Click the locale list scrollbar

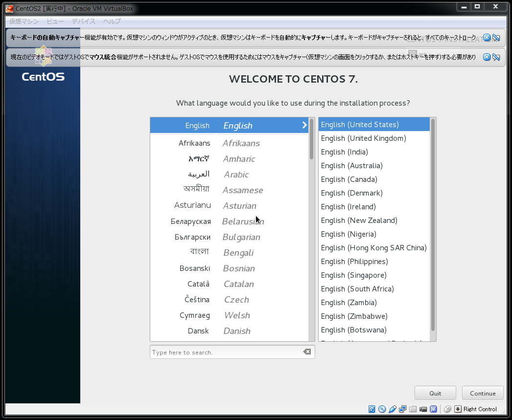tap(433, 225)
